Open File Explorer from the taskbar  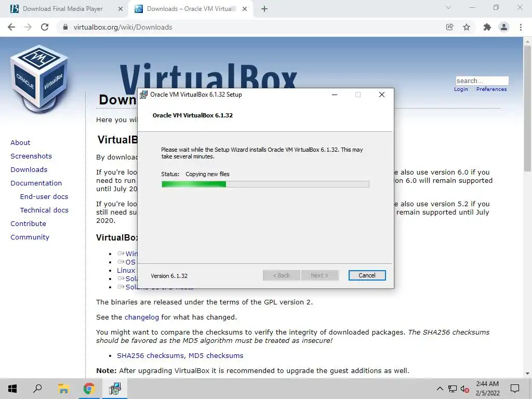click(63, 389)
